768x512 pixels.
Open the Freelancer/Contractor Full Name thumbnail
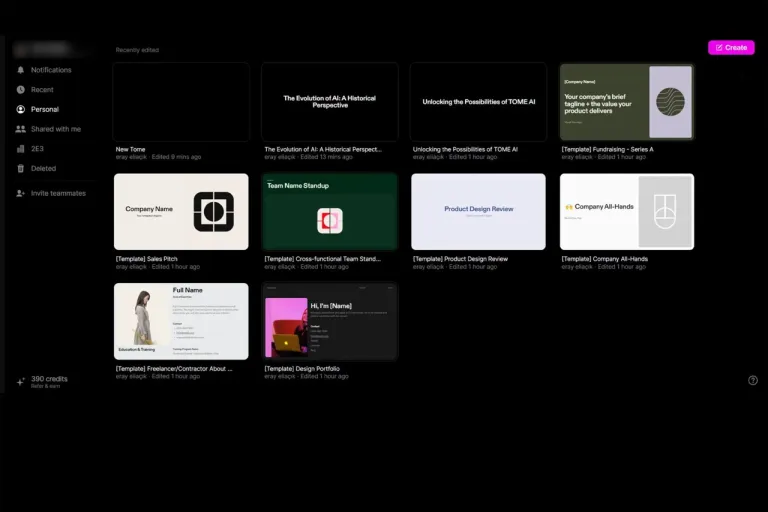(181, 321)
